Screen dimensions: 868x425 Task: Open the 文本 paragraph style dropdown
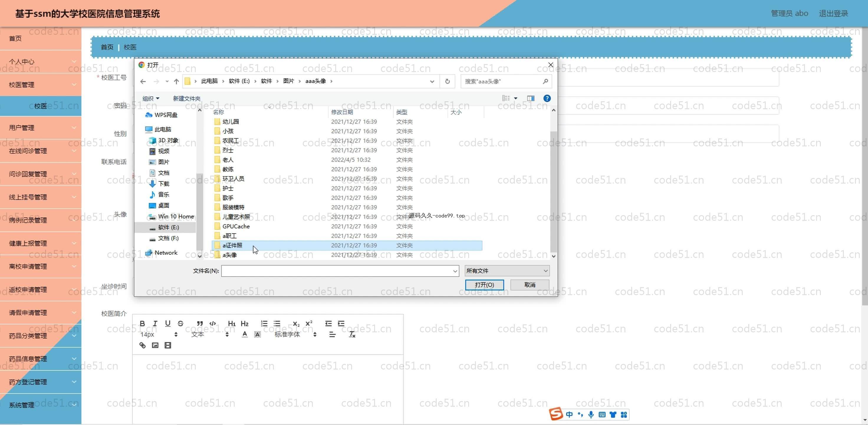pos(210,334)
